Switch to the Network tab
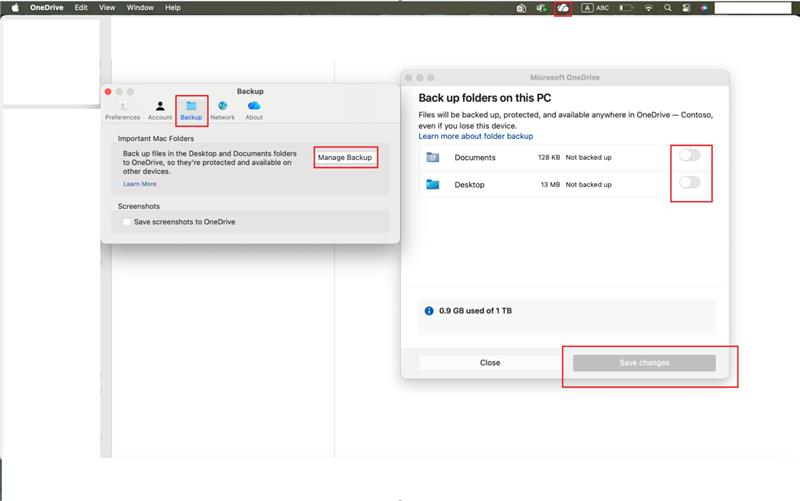 pyautogui.click(x=222, y=111)
